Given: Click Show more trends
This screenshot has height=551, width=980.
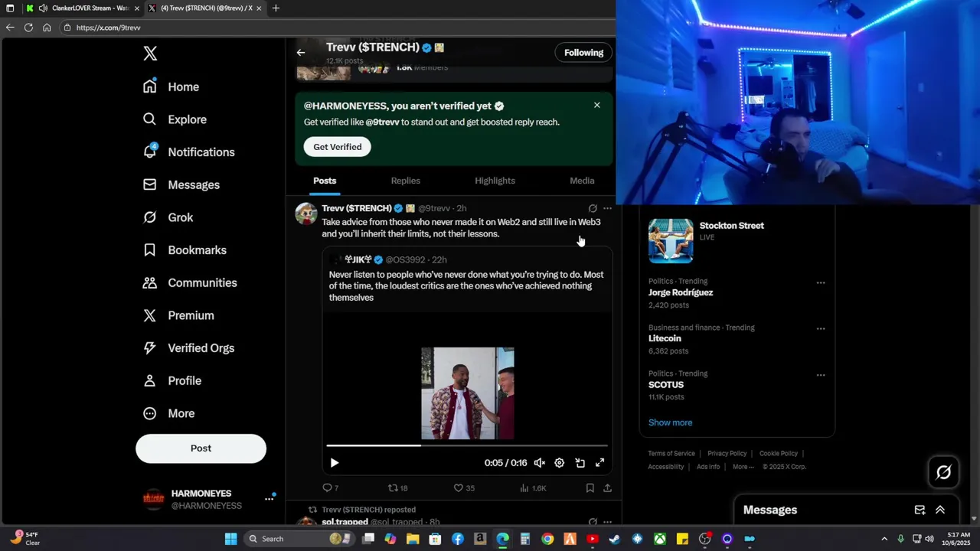Looking at the screenshot, I should (670, 422).
